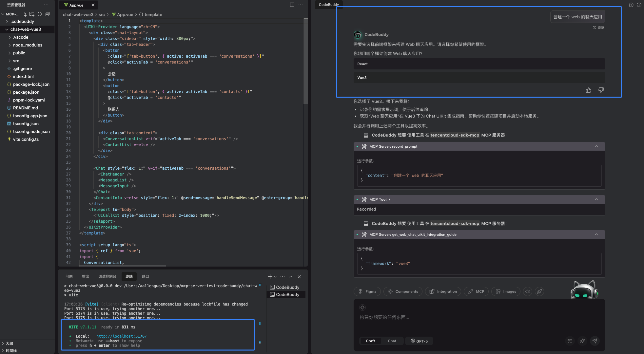
Task: Click the thumbs up feedback icon
Action: 589,90
